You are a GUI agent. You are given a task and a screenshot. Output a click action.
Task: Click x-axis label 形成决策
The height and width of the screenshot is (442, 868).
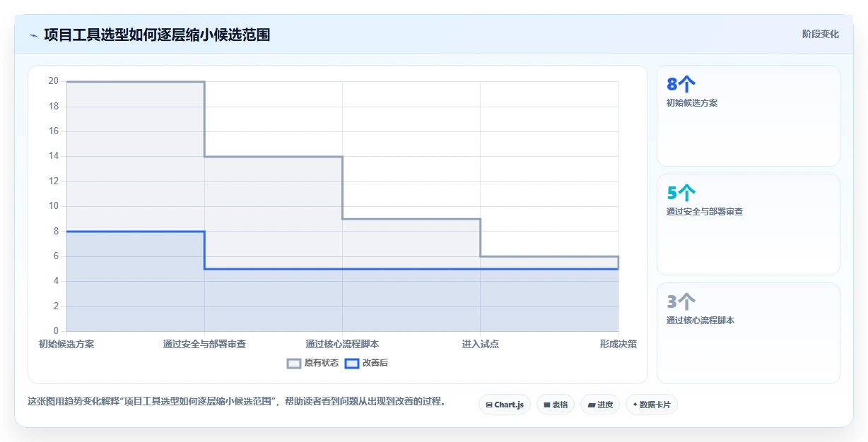pos(618,344)
